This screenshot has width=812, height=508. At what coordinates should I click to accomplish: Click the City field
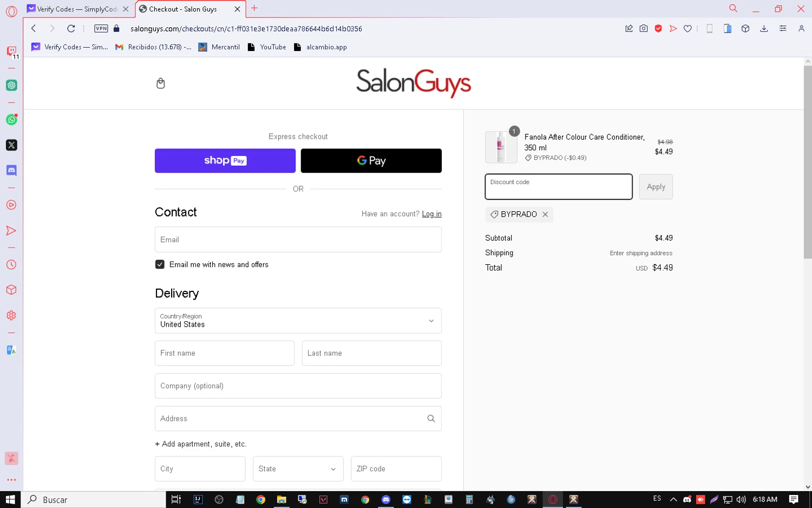coord(200,469)
